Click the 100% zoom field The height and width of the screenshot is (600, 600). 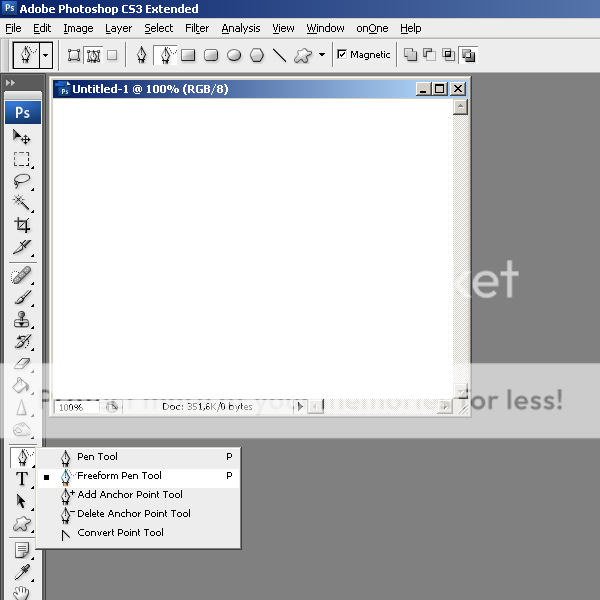76,407
